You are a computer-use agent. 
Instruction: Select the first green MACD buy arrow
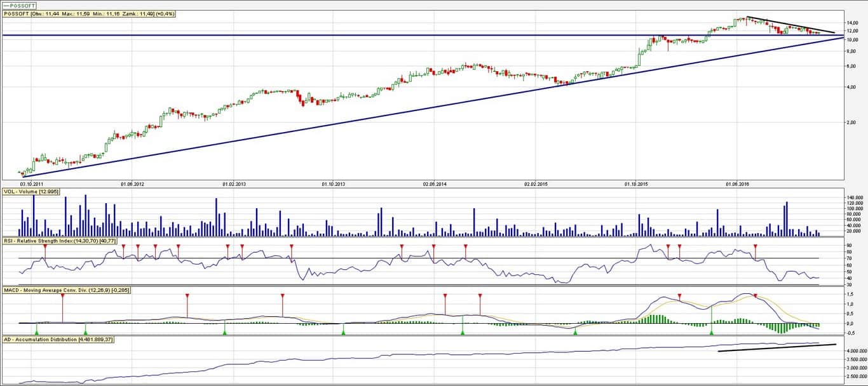pyautogui.click(x=37, y=331)
